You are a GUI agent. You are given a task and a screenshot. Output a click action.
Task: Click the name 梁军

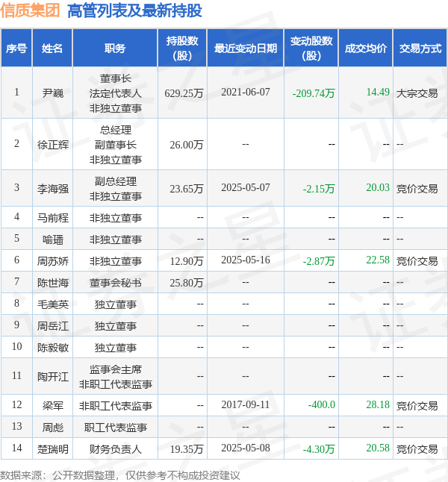[52, 406]
